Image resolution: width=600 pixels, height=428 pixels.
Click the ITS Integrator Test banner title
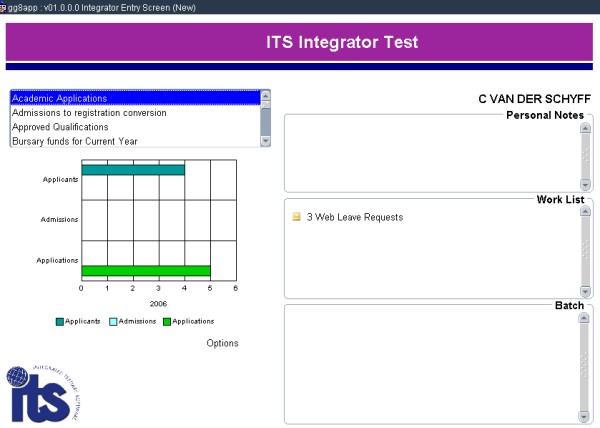coord(342,42)
